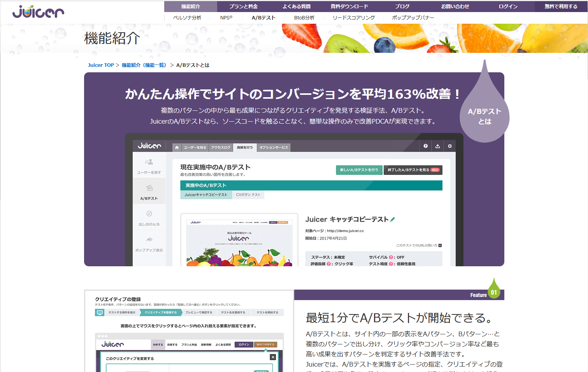Follow the 機能紹介（機能一覧） breadcrumb link
Image resolution: width=588 pixels, height=372 pixels.
coord(144,65)
